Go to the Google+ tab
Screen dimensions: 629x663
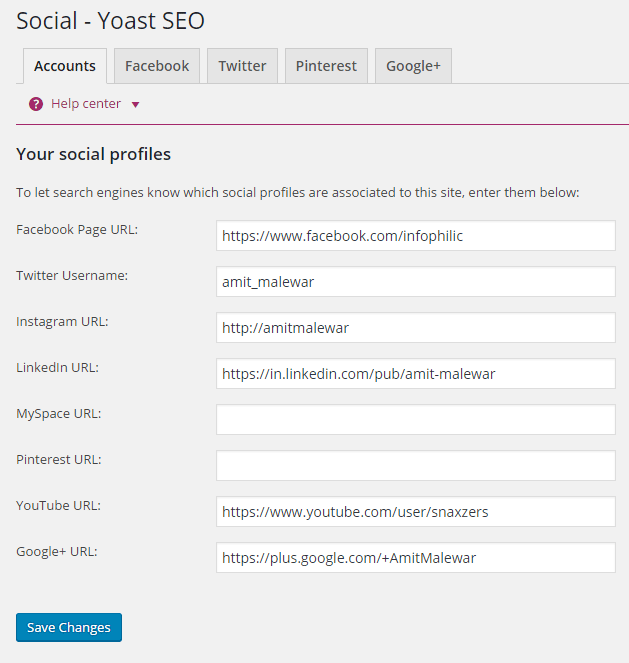click(x=413, y=66)
